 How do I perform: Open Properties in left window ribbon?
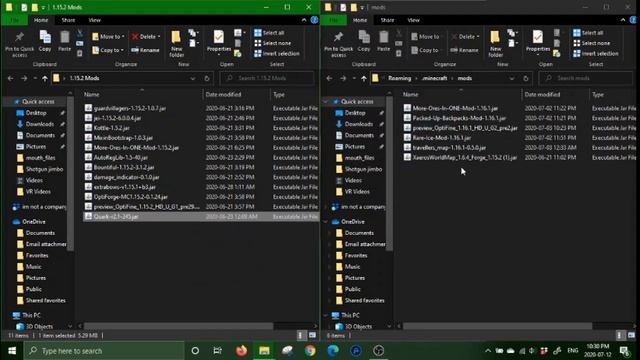tap(219, 42)
